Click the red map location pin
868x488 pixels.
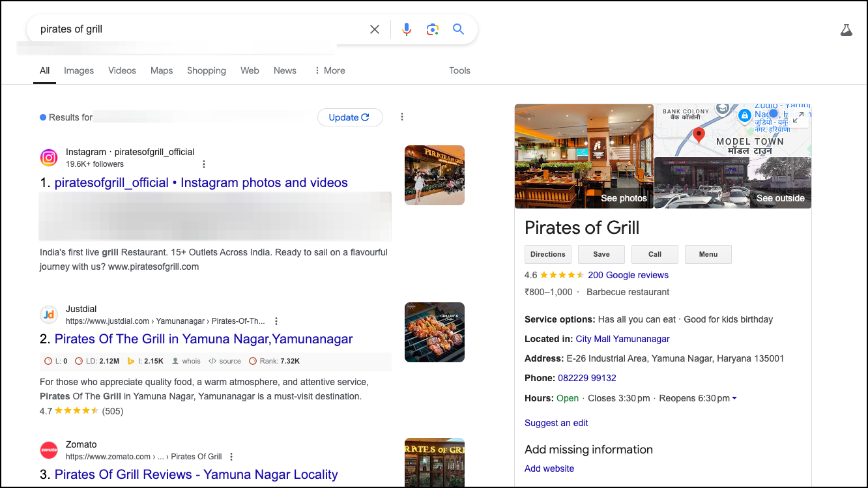(x=699, y=136)
